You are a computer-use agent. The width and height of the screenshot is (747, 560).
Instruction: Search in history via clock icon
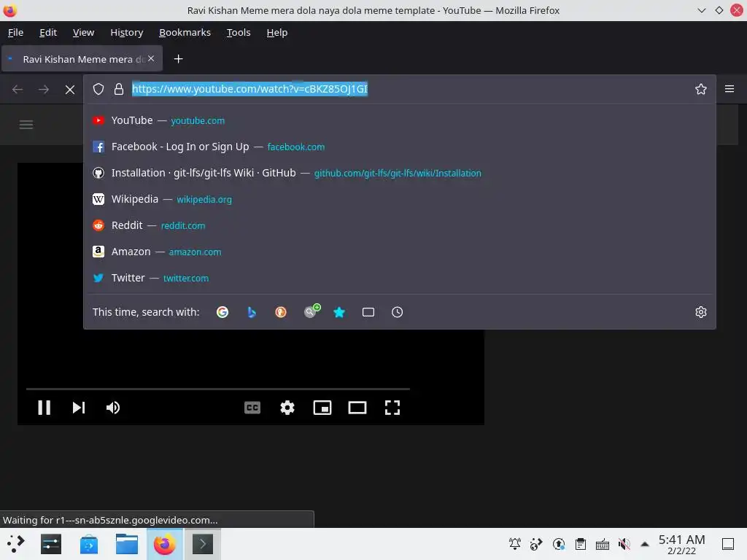(398, 312)
